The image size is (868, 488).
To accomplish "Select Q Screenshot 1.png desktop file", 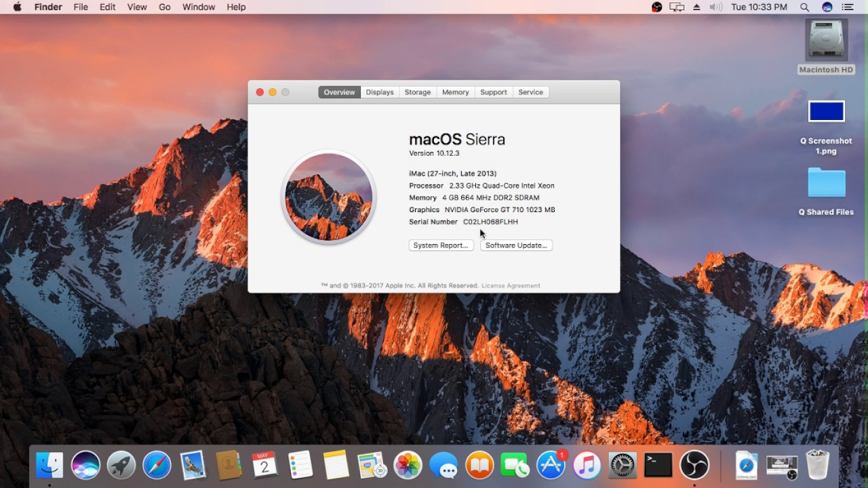I will 826,127.
